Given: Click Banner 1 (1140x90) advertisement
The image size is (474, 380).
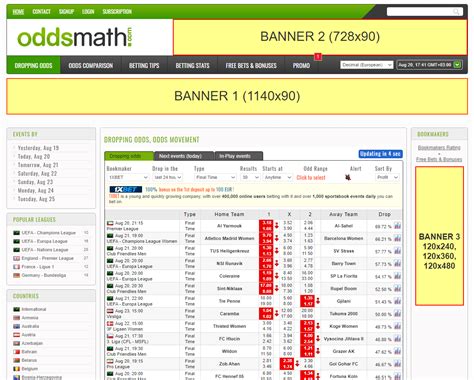Looking at the screenshot, I should tap(237, 96).
